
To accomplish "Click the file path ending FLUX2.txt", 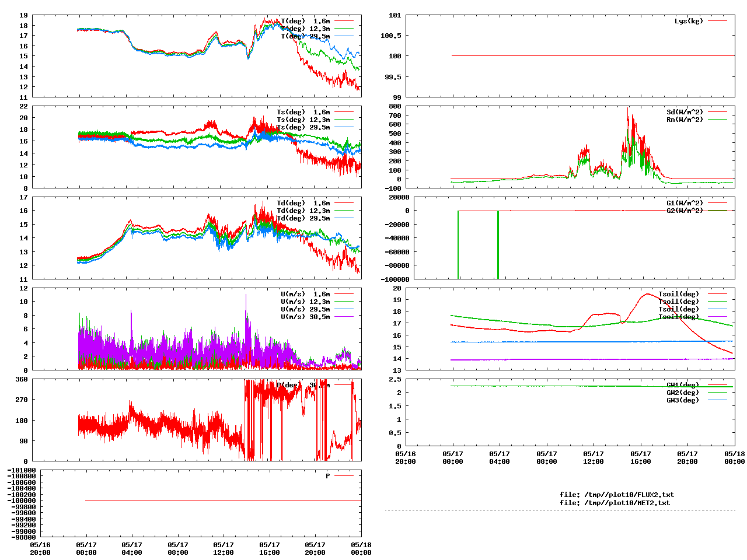I will [x=617, y=495].
